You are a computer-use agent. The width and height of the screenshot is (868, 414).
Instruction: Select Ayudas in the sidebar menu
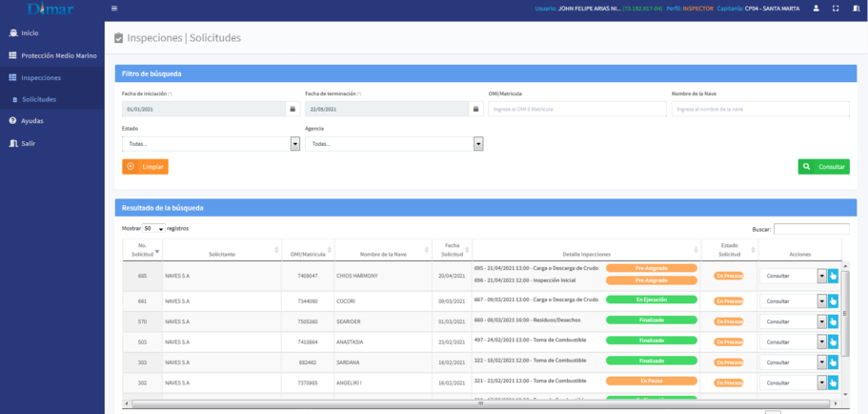click(x=32, y=121)
